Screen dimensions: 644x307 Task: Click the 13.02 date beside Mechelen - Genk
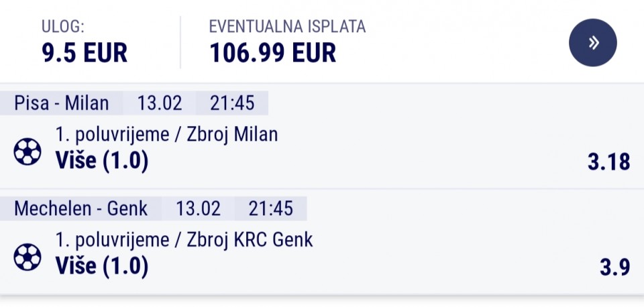click(x=199, y=208)
